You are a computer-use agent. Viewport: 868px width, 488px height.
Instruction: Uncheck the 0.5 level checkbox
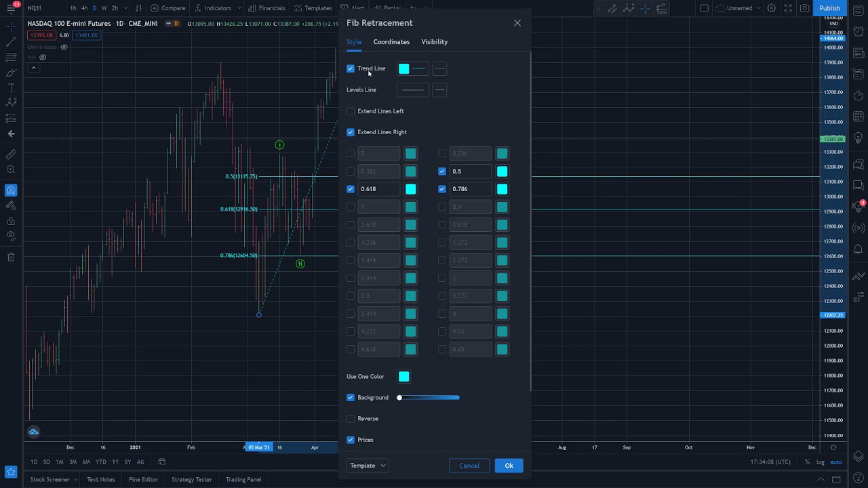coord(442,171)
